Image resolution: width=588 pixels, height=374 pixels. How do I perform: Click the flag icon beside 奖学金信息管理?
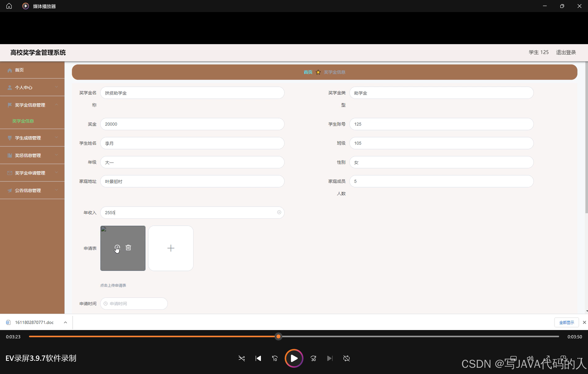(10, 105)
